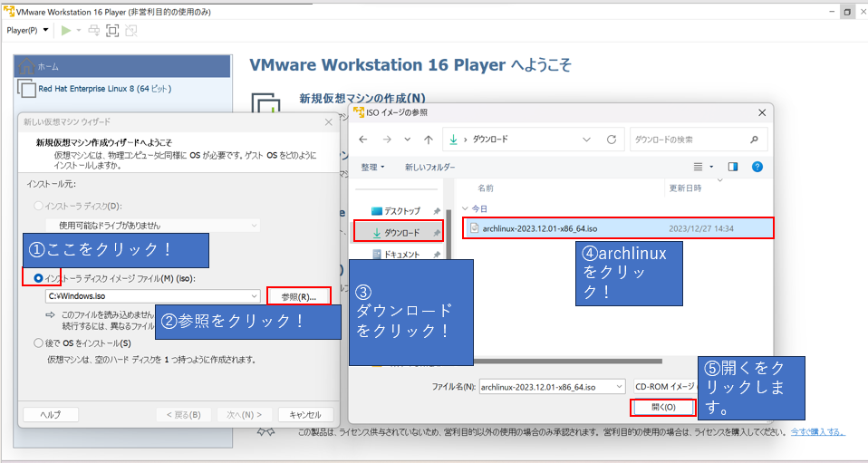
Task: Expand the address bar history dropdown
Action: 587,140
